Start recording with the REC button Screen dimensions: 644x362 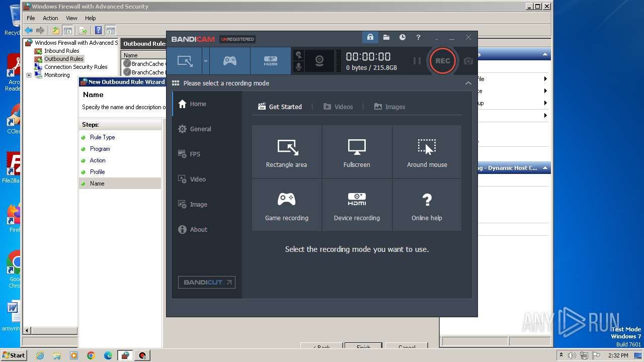[x=443, y=61]
